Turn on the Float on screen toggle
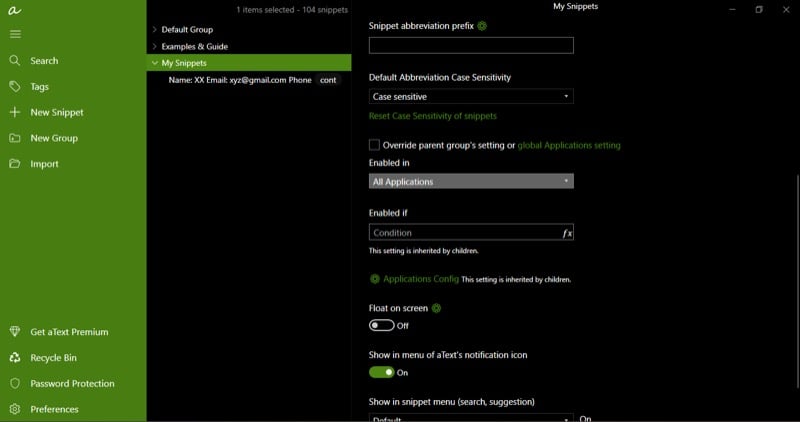 point(382,326)
